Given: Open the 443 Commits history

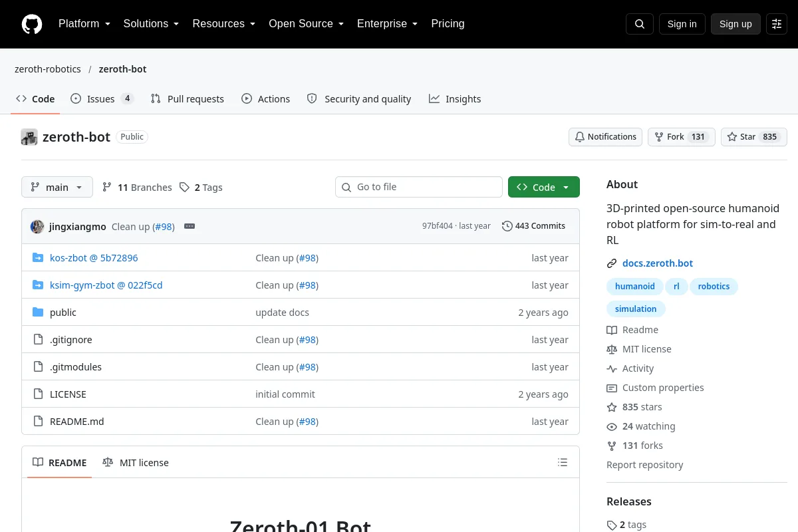Looking at the screenshot, I should 534,226.
